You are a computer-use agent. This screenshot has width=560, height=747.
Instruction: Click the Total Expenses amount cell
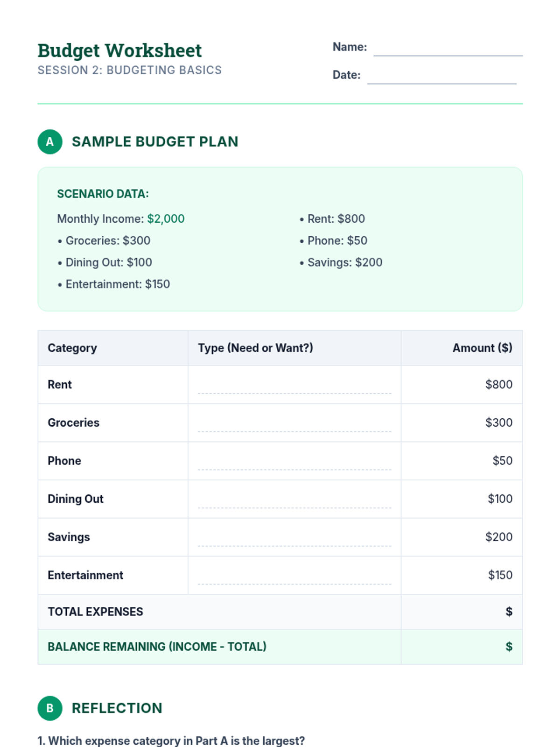461,612
